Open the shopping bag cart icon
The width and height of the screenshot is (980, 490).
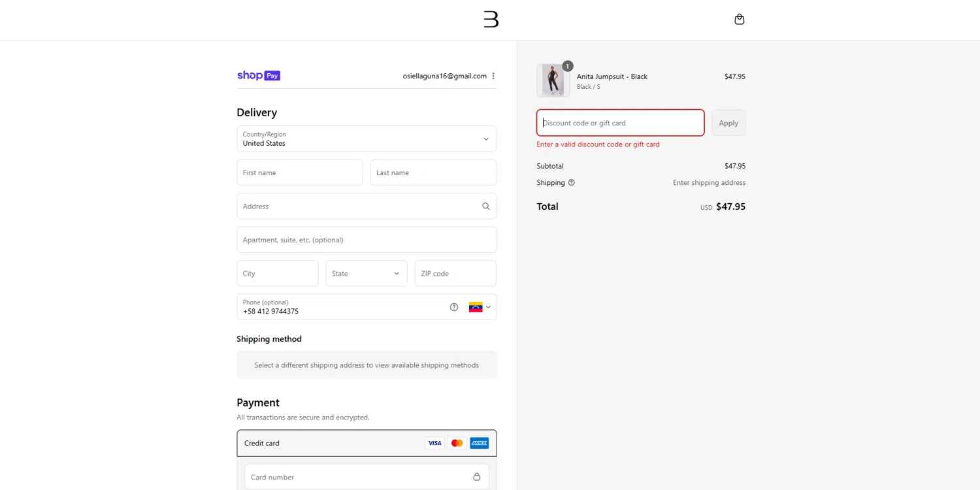(739, 19)
